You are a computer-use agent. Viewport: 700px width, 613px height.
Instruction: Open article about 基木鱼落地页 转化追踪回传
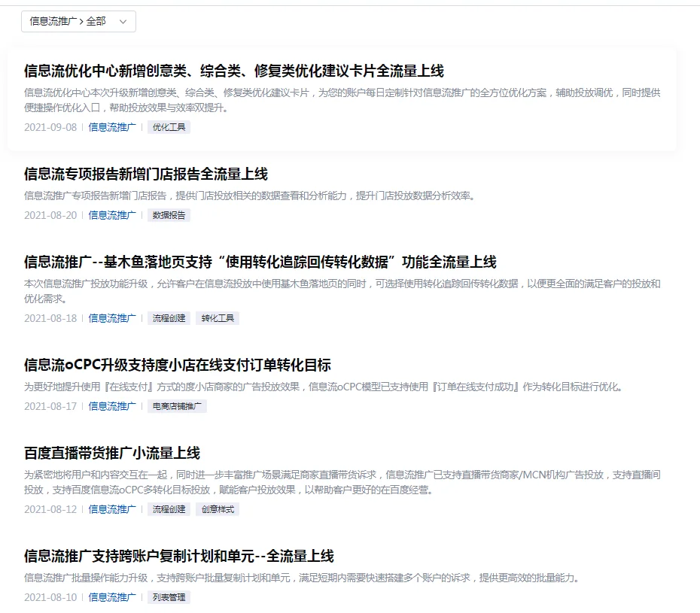[x=260, y=262]
